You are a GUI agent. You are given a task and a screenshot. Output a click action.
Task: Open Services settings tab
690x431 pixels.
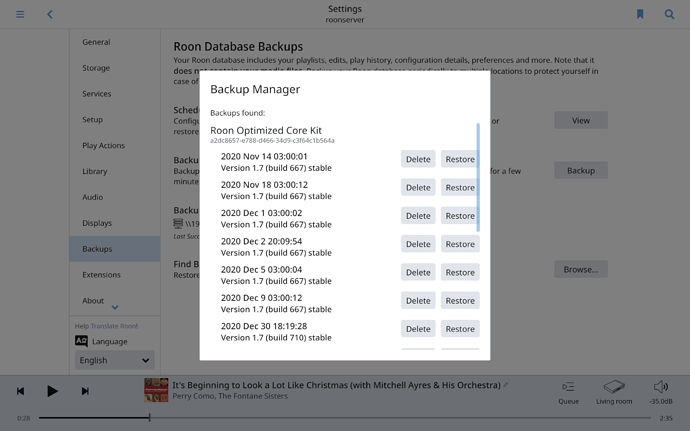pyautogui.click(x=115, y=94)
